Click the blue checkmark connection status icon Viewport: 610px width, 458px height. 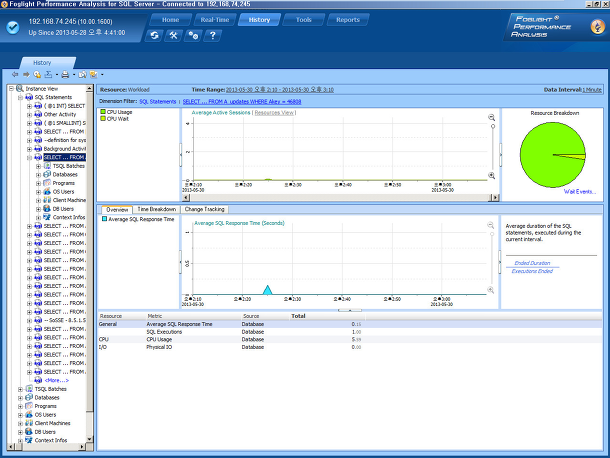pyautogui.click(x=13, y=27)
